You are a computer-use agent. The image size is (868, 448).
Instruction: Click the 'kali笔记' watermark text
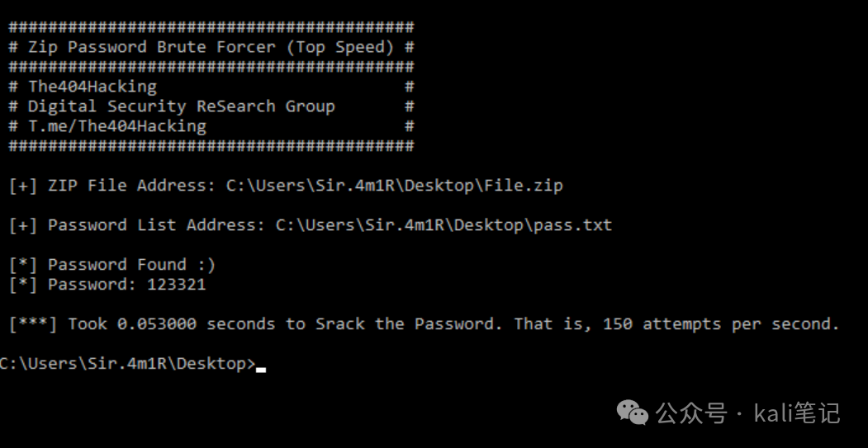click(797, 413)
